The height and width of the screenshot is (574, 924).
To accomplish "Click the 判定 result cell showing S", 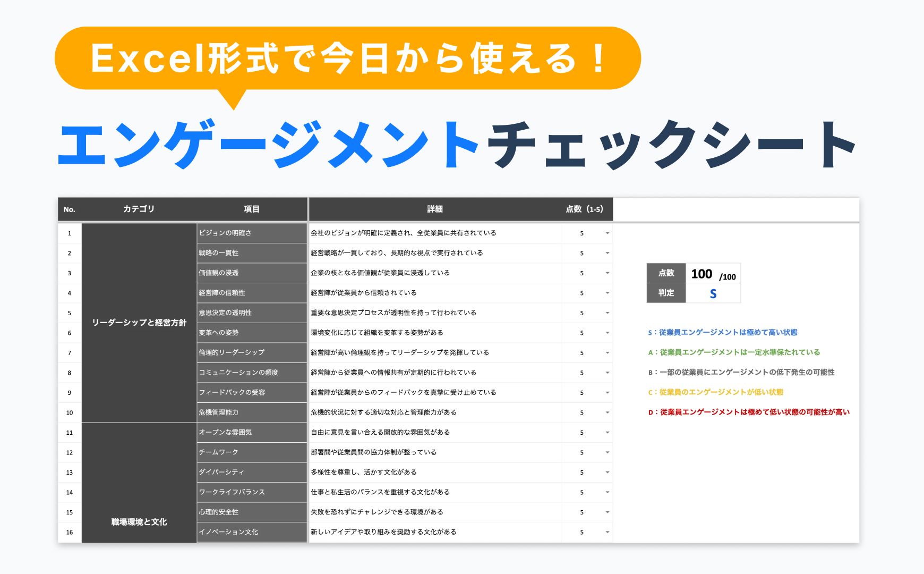I will point(713,293).
